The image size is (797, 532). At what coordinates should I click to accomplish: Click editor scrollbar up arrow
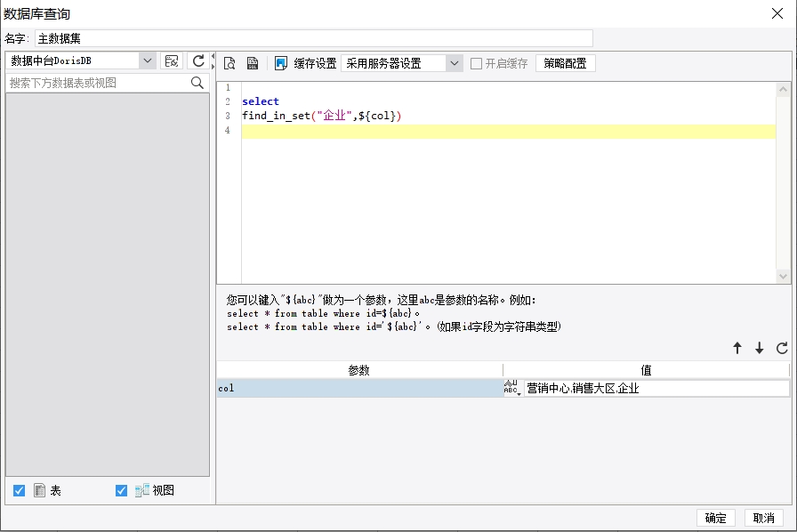coord(784,90)
